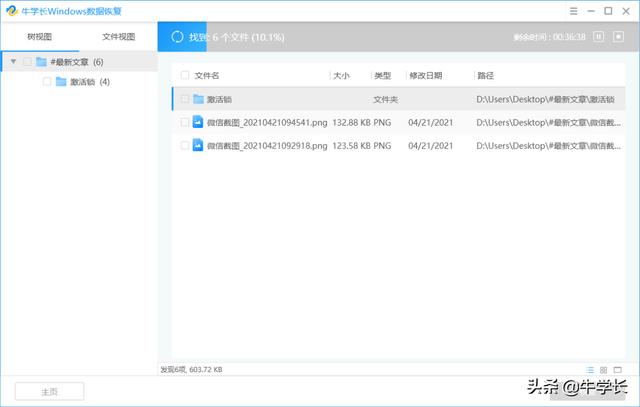This screenshot has width=640, height=407.
Task: Switch to grid thumbnail view icon
Action: click(x=604, y=370)
